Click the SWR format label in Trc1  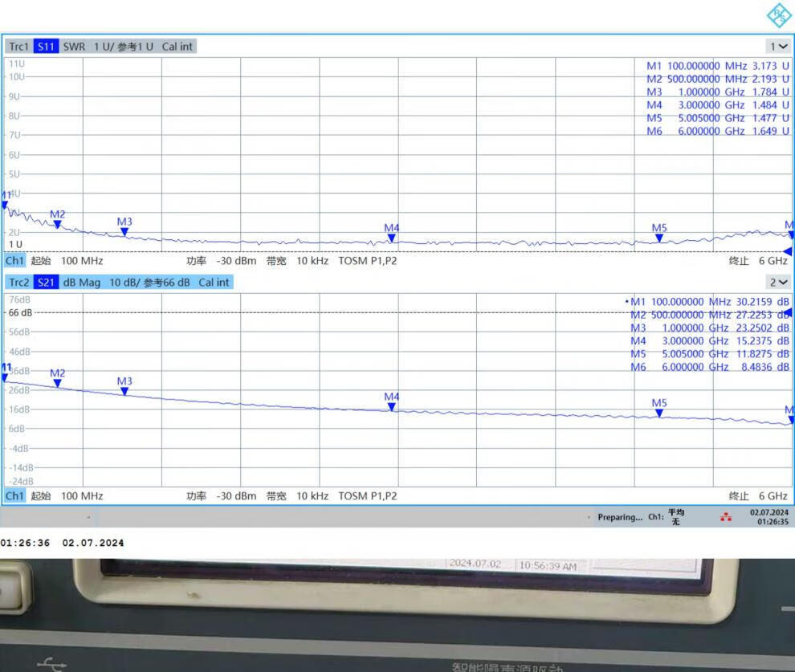[x=74, y=47]
